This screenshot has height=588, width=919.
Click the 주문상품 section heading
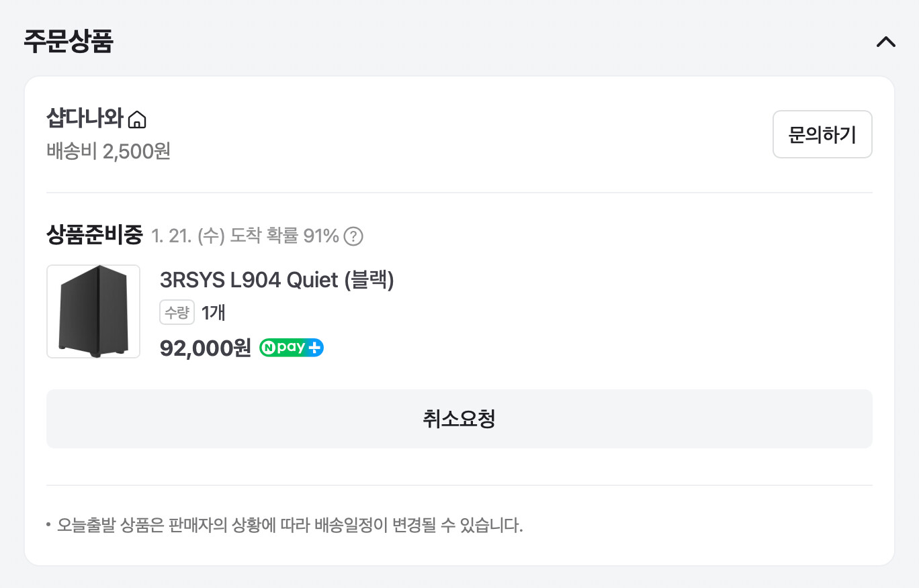69,42
